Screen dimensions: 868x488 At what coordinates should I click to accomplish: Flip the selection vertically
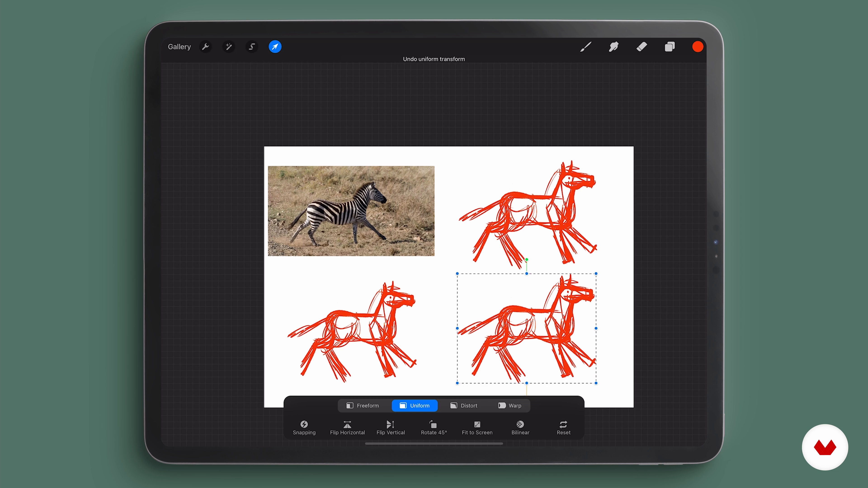click(391, 428)
